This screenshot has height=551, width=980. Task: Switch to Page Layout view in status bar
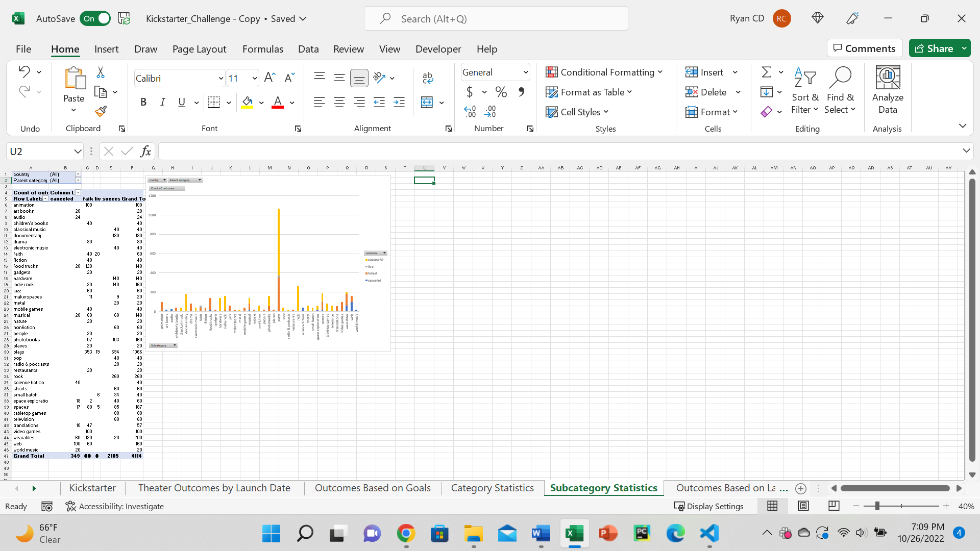click(803, 506)
